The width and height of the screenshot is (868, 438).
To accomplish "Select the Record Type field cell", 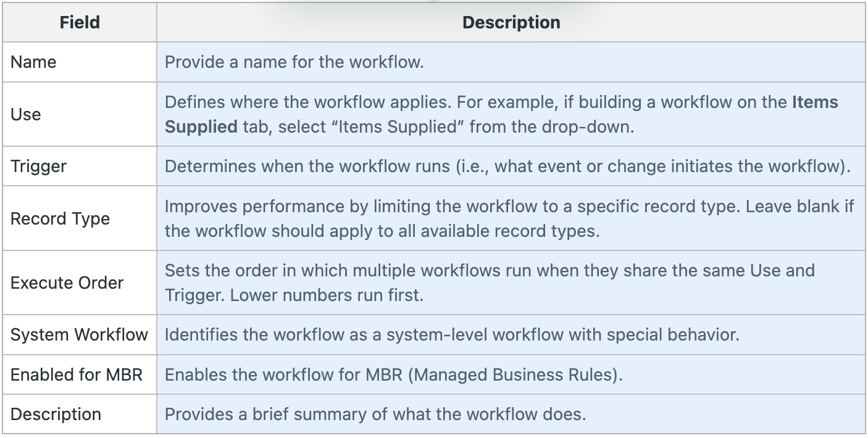I will 80,218.
